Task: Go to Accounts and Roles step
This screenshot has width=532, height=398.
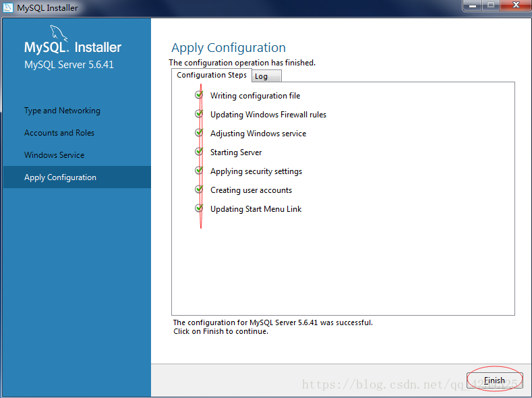Action: (59, 133)
